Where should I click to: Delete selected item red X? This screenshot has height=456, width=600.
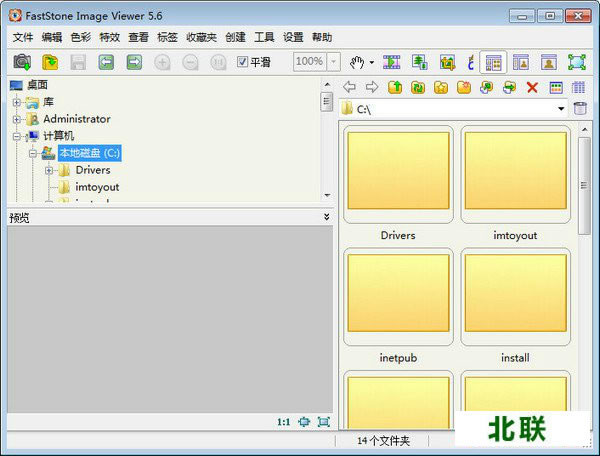532,88
